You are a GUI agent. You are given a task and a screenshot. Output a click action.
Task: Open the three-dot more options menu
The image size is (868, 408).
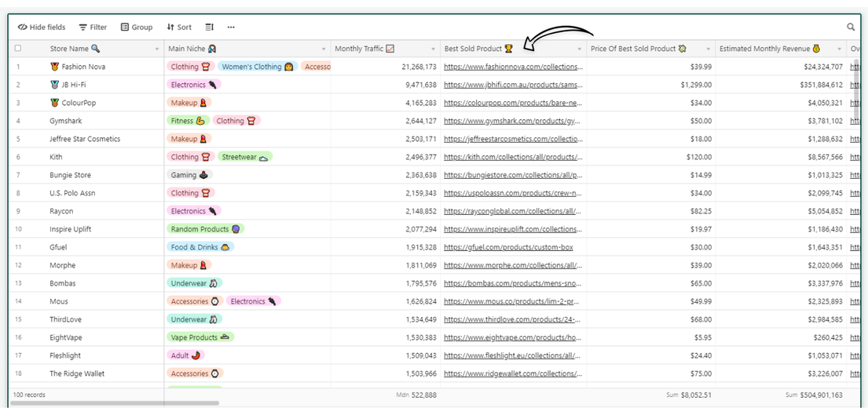click(x=231, y=27)
